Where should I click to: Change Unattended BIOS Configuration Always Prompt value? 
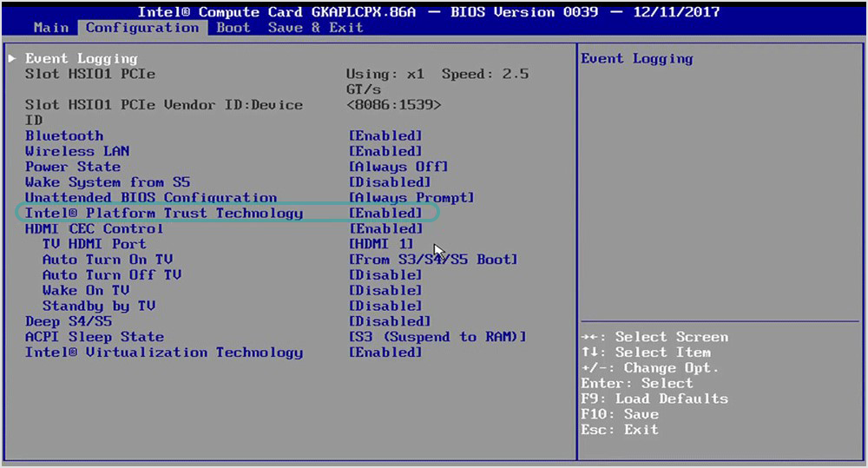tap(411, 198)
